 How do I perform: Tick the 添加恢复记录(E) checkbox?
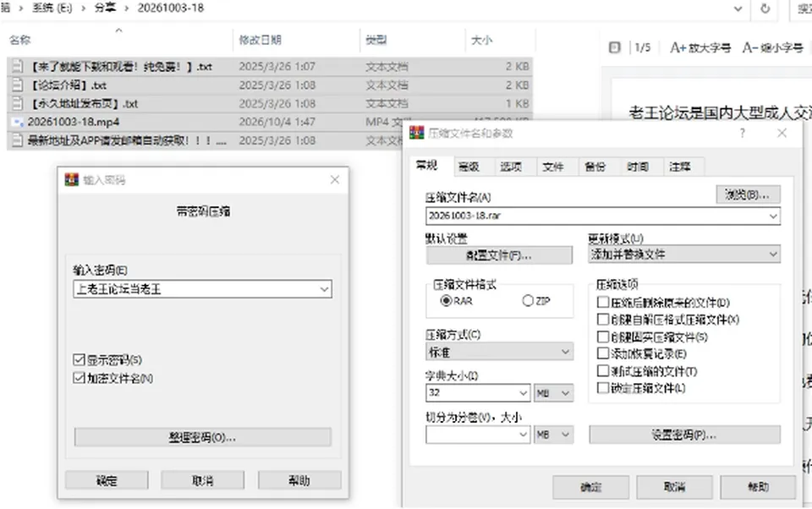pyautogui.click(x=603, y=353)
